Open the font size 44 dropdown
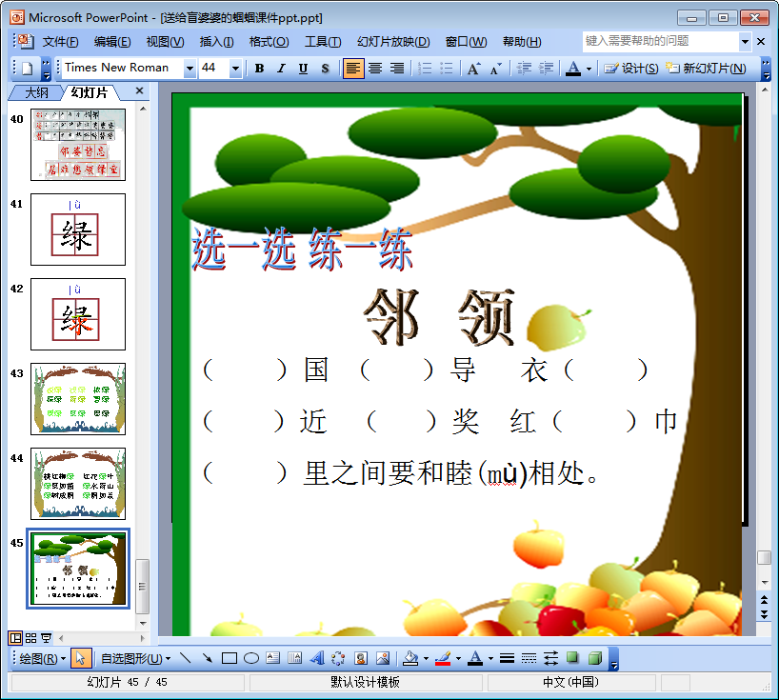This screenshot has width=779, height=700. 234,69
